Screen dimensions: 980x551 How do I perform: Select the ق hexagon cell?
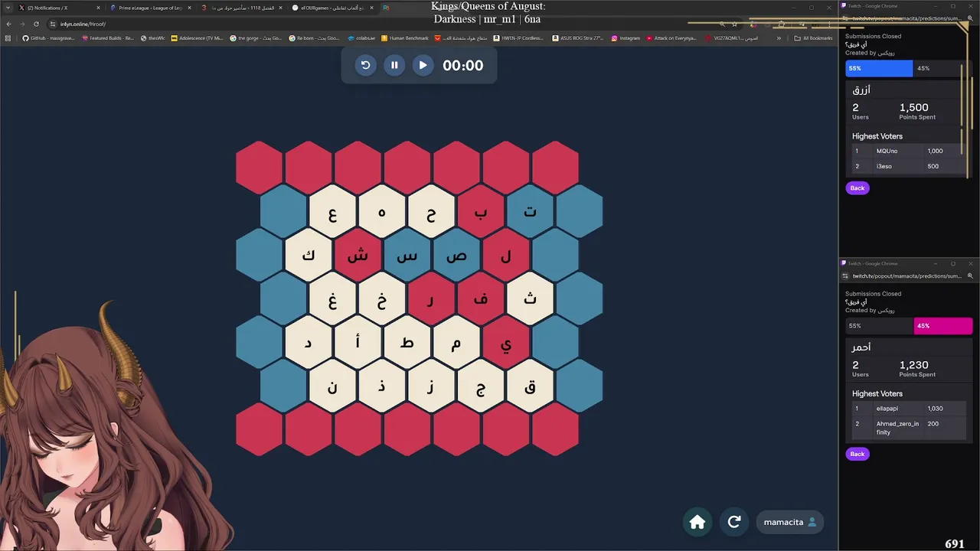(x=530, y=386)
